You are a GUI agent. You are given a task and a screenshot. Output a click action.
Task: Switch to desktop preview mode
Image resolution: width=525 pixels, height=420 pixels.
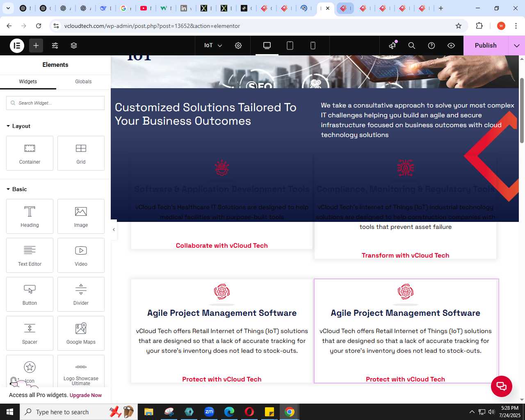267,46
